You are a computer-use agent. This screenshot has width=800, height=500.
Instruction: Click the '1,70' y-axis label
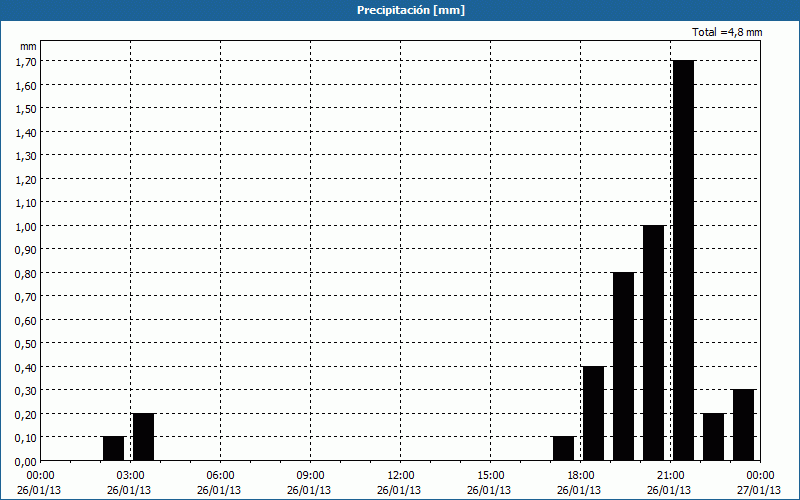click(26, 62)
